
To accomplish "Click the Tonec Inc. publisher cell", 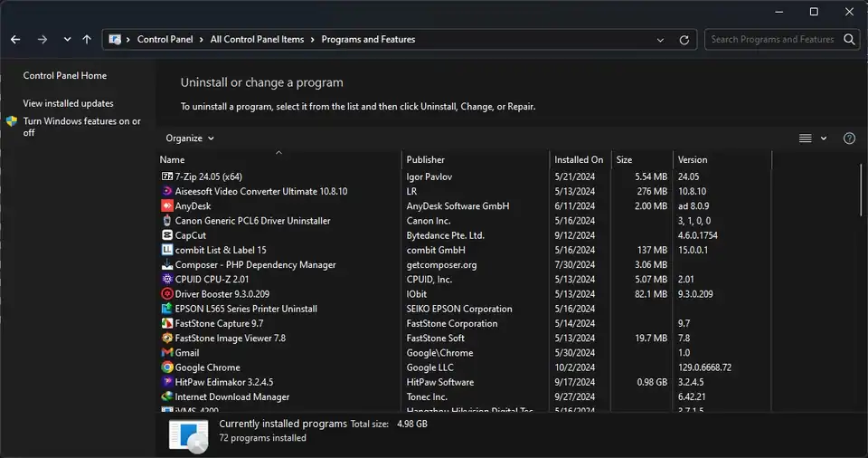I will coord(427,396).
